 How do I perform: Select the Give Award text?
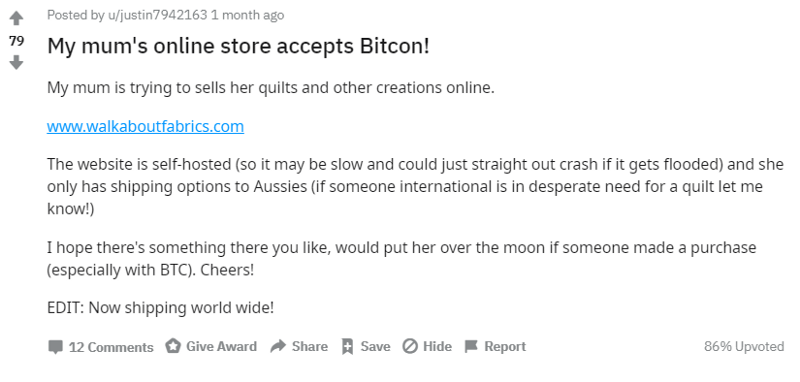[221, 347]
